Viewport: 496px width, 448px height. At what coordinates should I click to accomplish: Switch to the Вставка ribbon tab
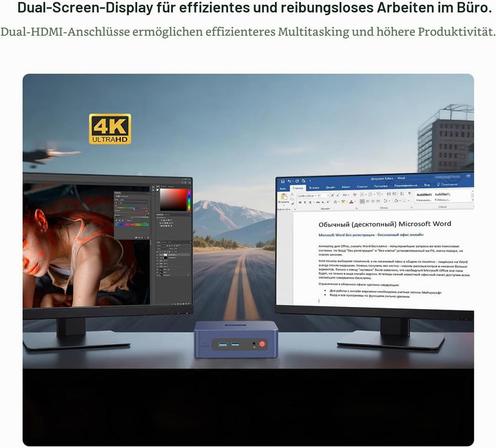click(314, 187)
